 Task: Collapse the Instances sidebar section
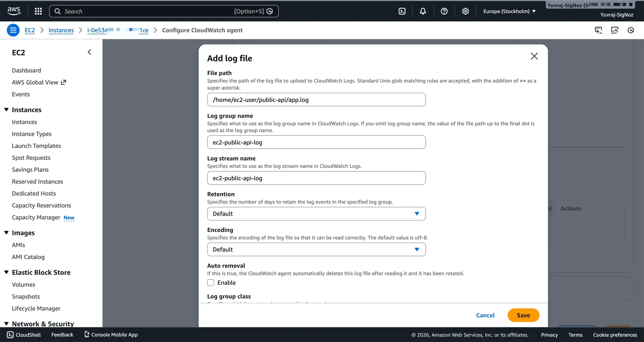(6, 110)
